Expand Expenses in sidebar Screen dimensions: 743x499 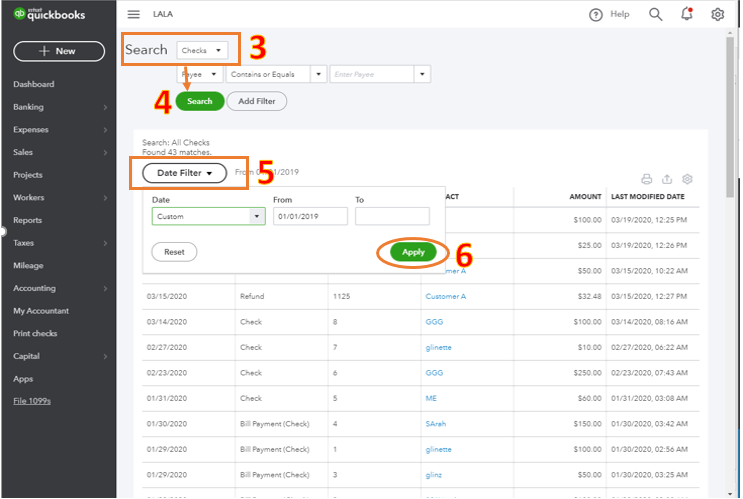pos(59,130)
